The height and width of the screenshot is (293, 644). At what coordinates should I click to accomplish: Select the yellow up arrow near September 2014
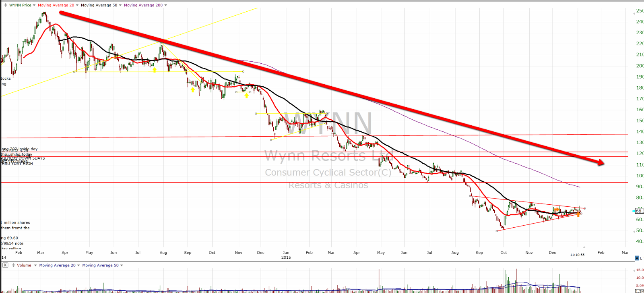pos(193,89)
